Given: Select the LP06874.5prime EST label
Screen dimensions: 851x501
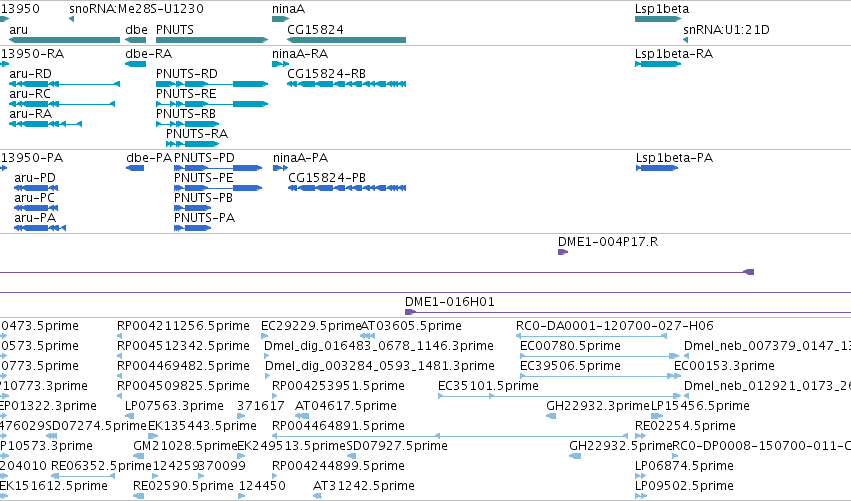Looking at the screenshot, I should click(684, 467).
